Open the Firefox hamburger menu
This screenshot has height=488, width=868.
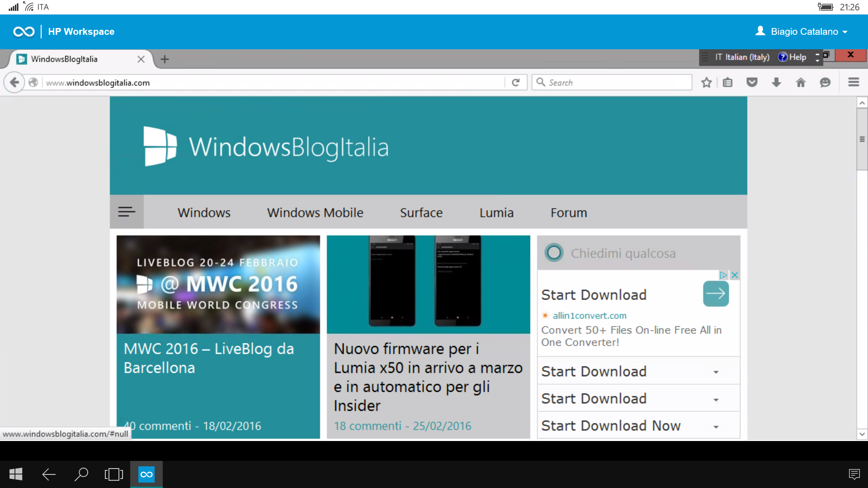(x=854, y=83)
